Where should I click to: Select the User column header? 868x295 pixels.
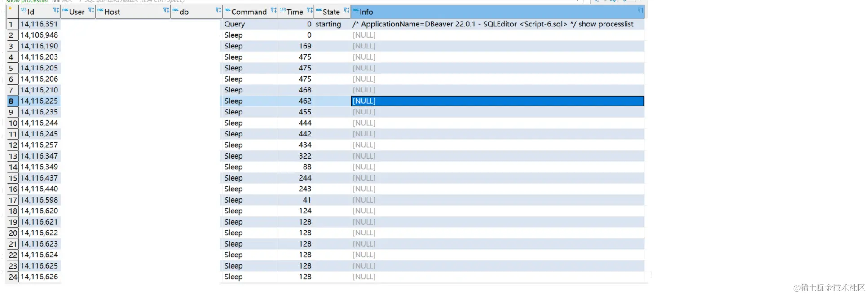[78, 12]
